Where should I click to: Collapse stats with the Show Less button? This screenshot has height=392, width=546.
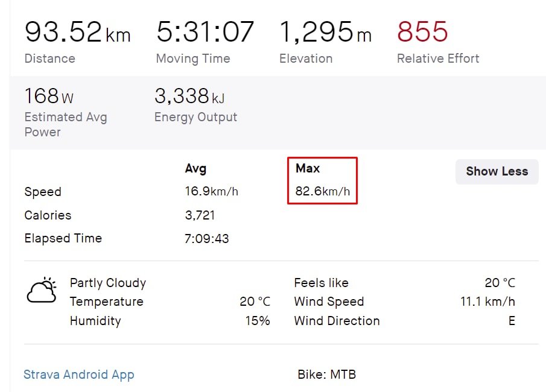[497, 171]
